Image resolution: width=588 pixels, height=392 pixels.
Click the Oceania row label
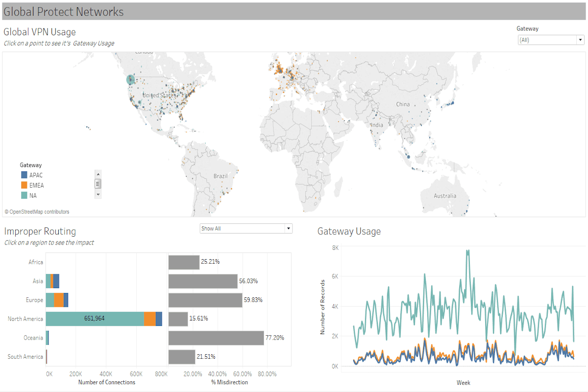(x=33, y=338)
